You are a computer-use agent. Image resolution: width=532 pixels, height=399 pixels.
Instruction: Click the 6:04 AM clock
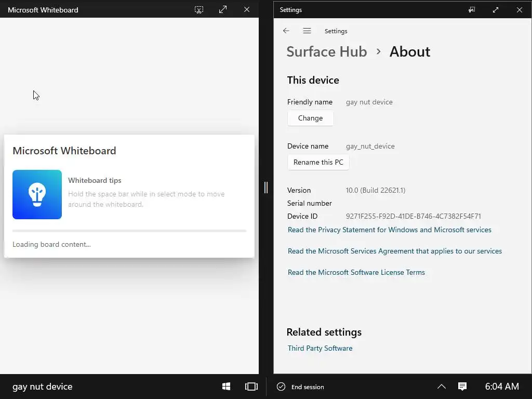[502, 387]
